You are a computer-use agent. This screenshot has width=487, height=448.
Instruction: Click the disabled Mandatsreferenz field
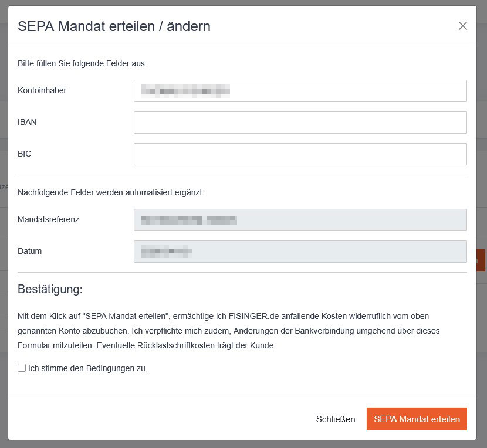(300, 220)
